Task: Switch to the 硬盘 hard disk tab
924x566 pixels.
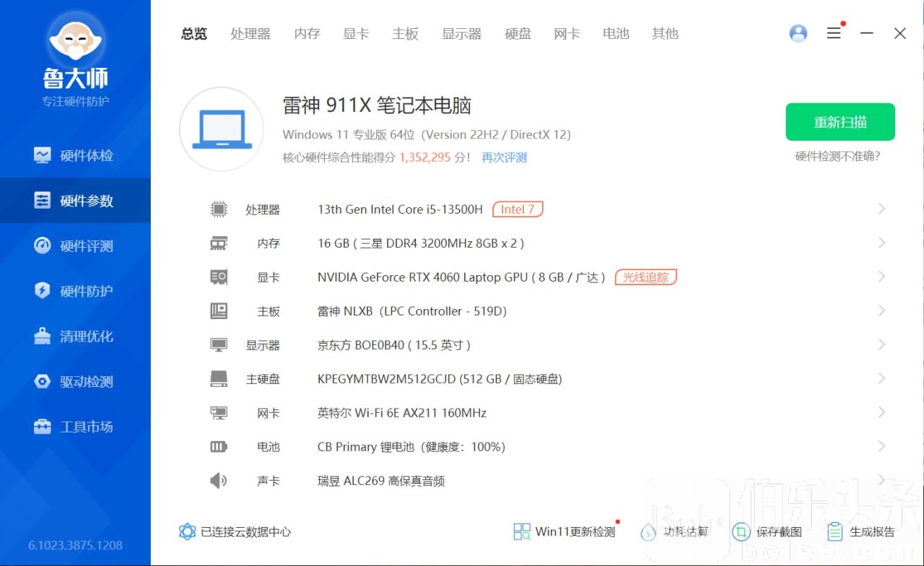Action: pyautogui.click(x=518, y=34)
